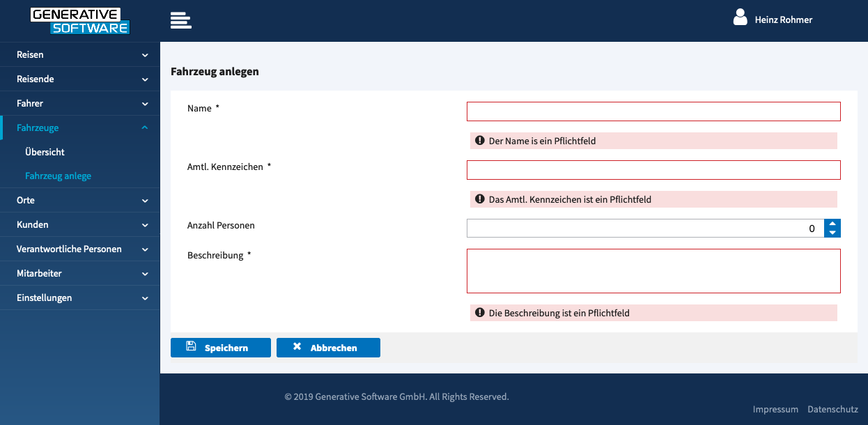
Task: Click the 'Name *' field label
Action: pyautogui.click(x=203, y=109)
